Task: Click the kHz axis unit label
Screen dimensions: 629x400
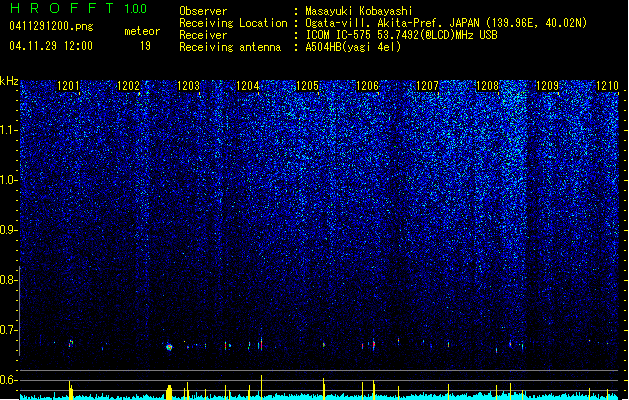Action: pos(9,81)
